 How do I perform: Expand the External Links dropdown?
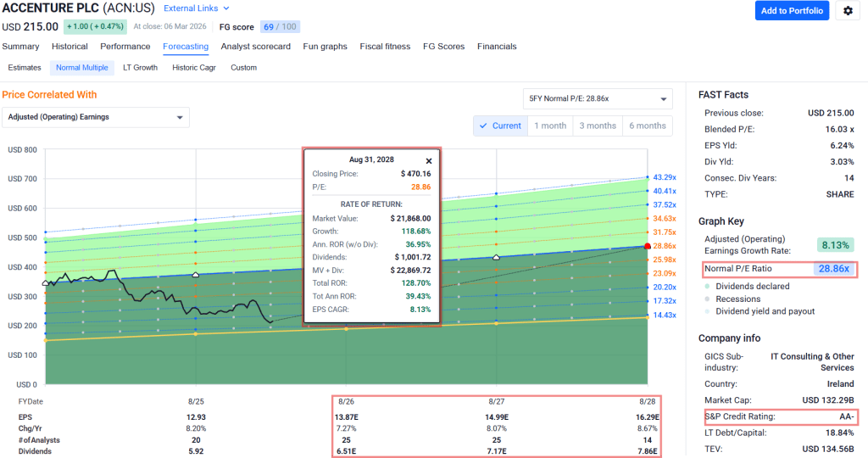coord(195,8)
